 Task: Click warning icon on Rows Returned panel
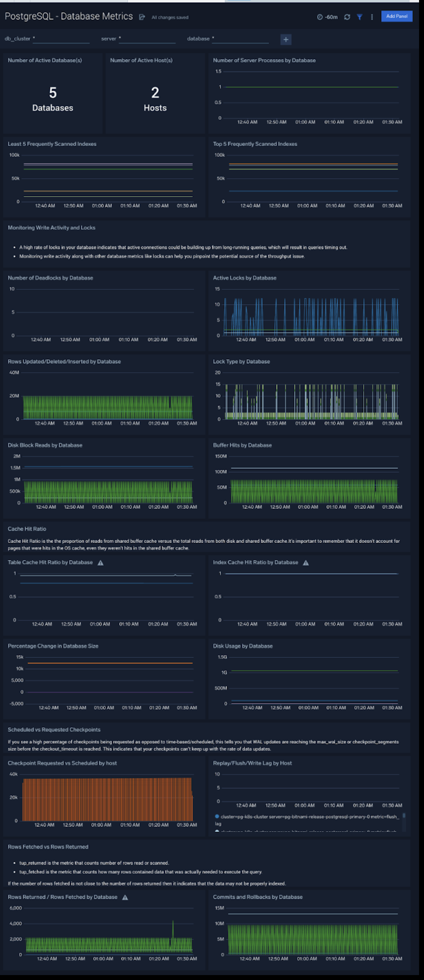click(125, 898)
